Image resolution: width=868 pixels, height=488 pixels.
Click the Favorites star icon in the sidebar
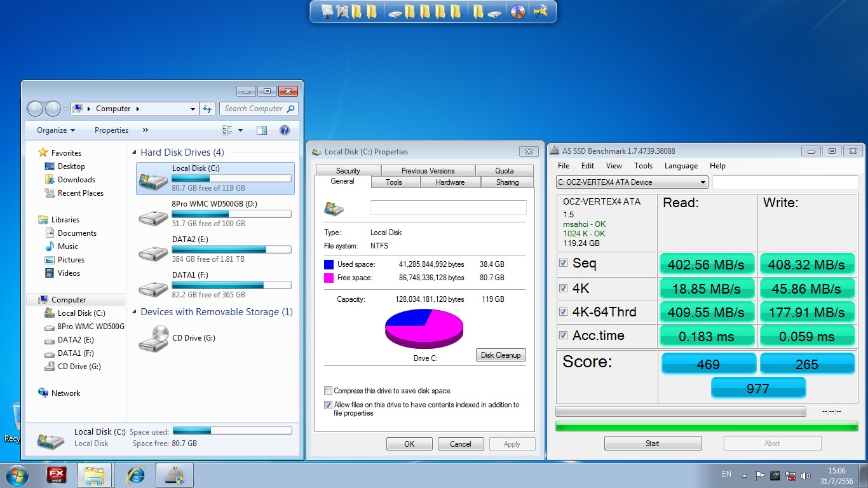43,152
